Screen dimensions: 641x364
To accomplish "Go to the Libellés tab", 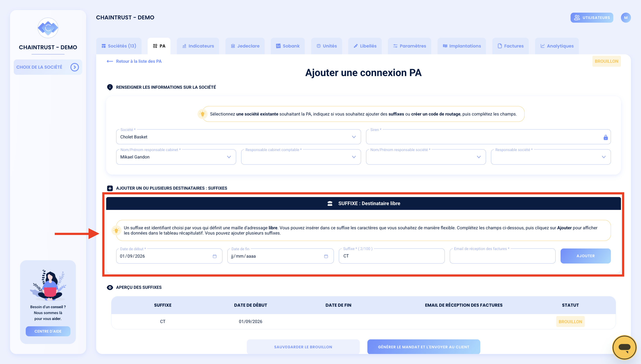I will 365,46.
